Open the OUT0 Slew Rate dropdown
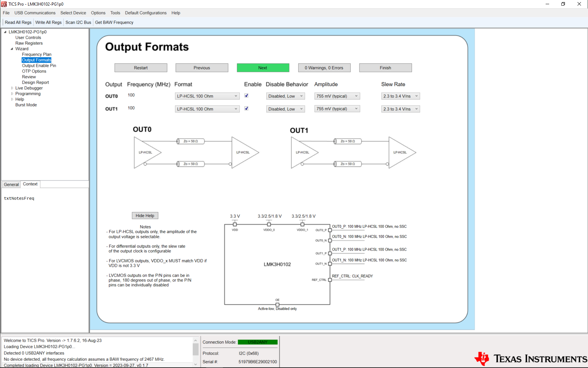Screen dimensions: 588x368 pos(400,96)
